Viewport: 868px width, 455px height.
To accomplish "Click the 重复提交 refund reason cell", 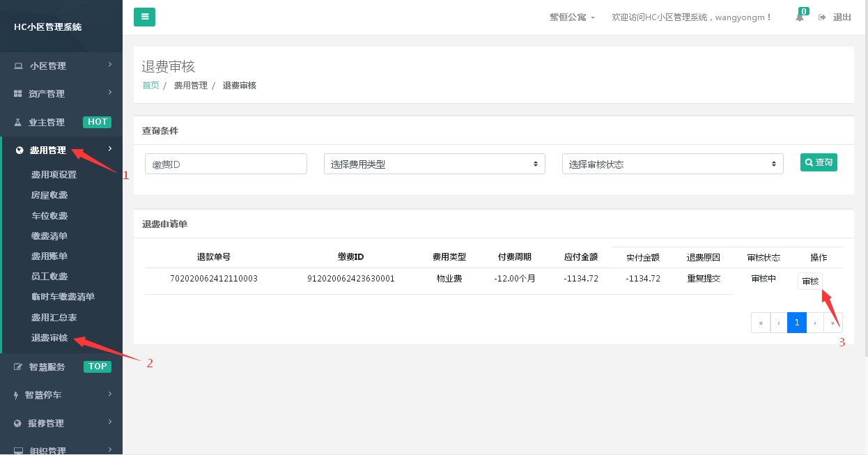I will 704,279.
